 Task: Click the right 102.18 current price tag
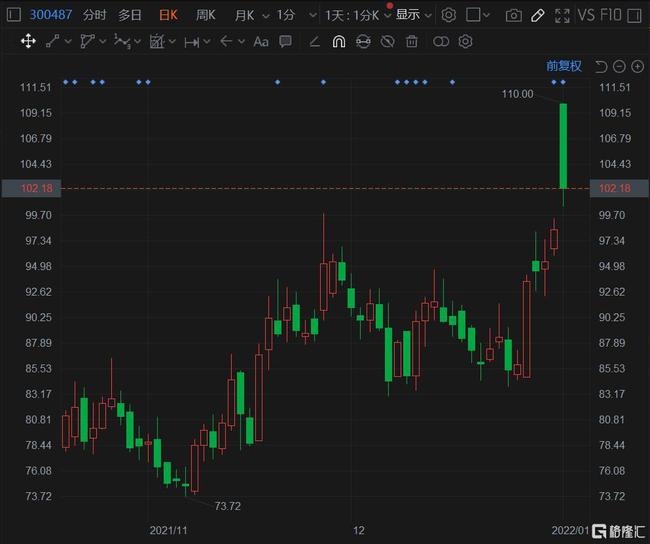[619, 188]
